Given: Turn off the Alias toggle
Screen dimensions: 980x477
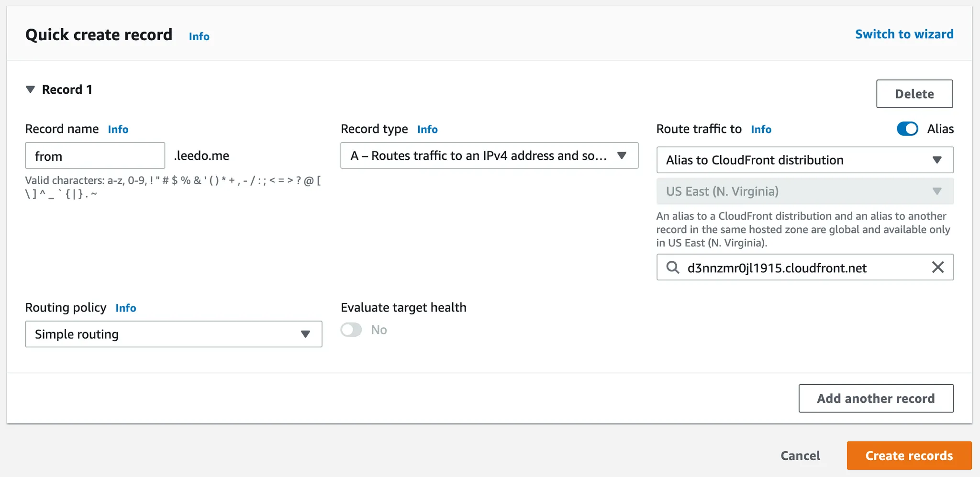Looking at the screenshot, I should click(907, 129).
